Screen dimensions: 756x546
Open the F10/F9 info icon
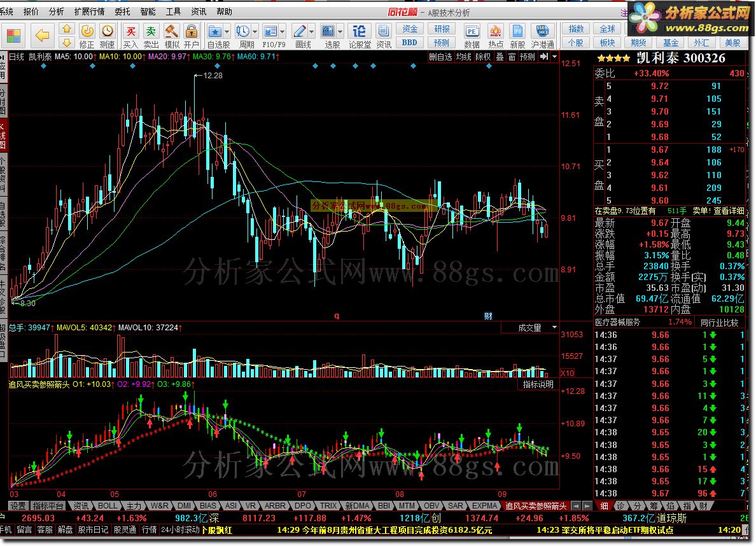coord(270,32)
